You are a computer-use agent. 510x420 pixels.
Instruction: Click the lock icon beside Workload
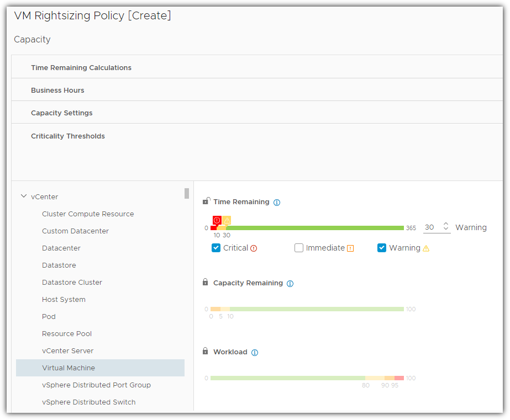coord(206,352)
